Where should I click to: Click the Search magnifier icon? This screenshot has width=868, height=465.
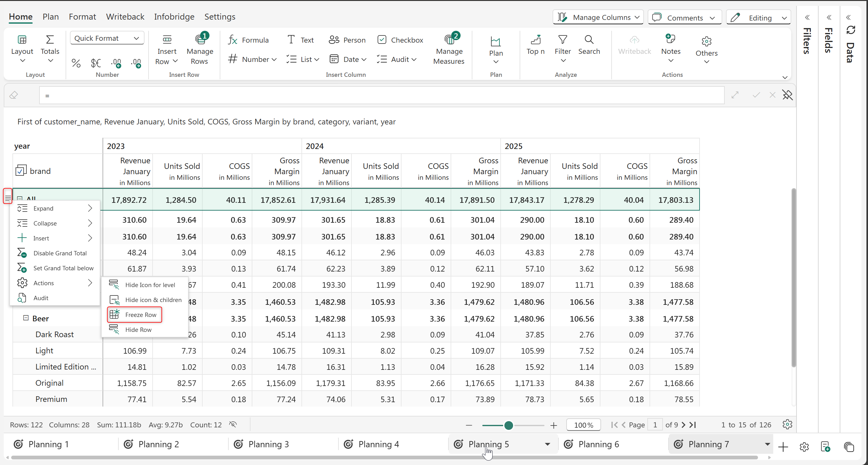[x=589, y=40]
